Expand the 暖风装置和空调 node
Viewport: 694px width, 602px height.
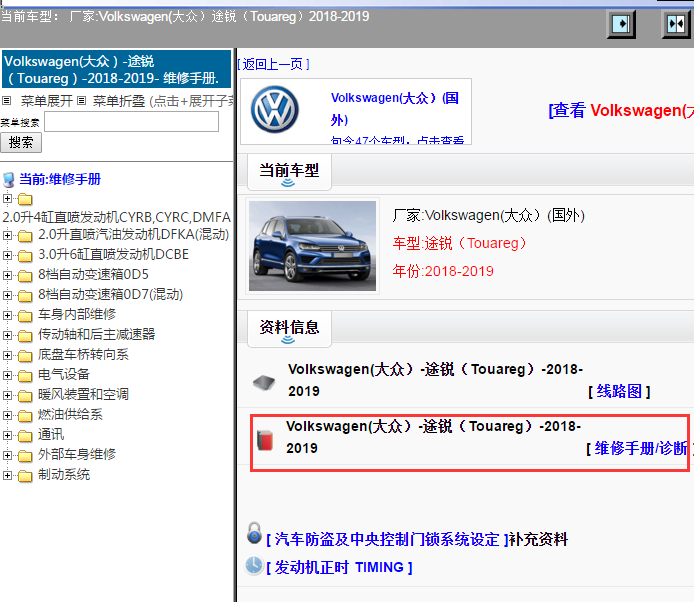[7, 395]
